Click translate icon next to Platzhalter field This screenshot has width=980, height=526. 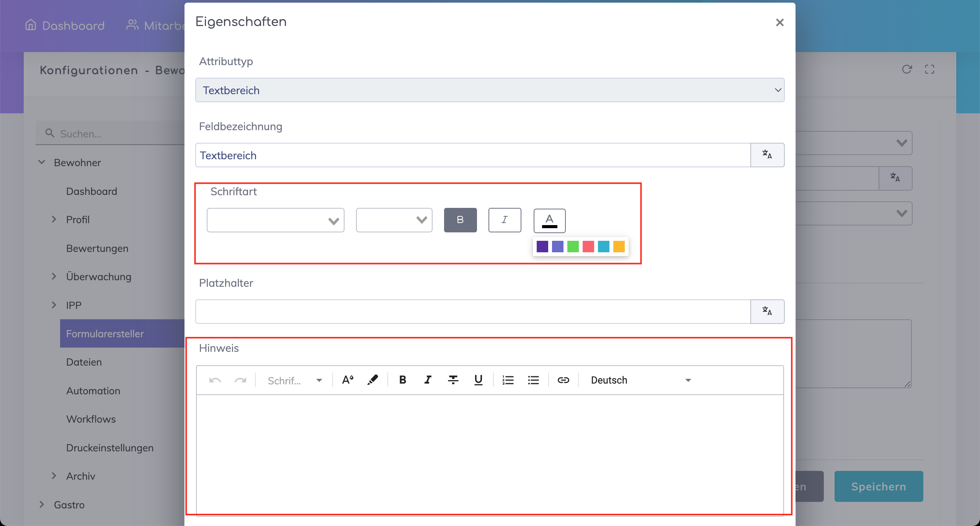click(767, 311)
